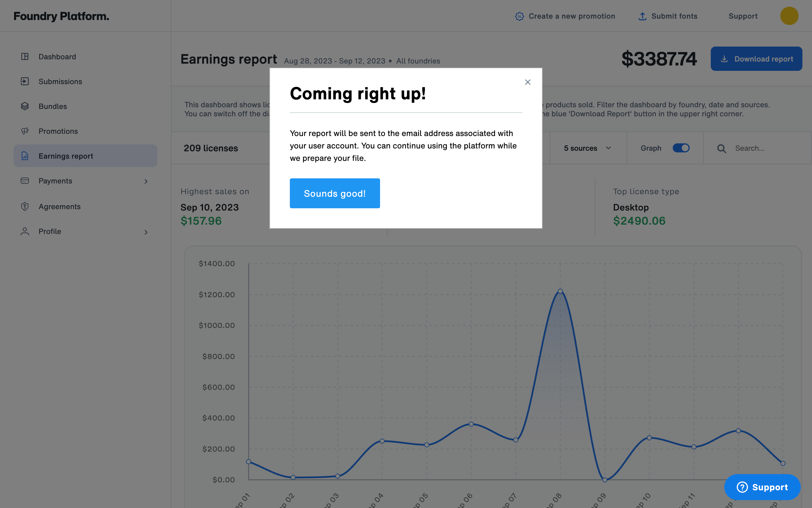Click the Download report button
Screen dimensions: 812x508
click(x=756, y=59)
